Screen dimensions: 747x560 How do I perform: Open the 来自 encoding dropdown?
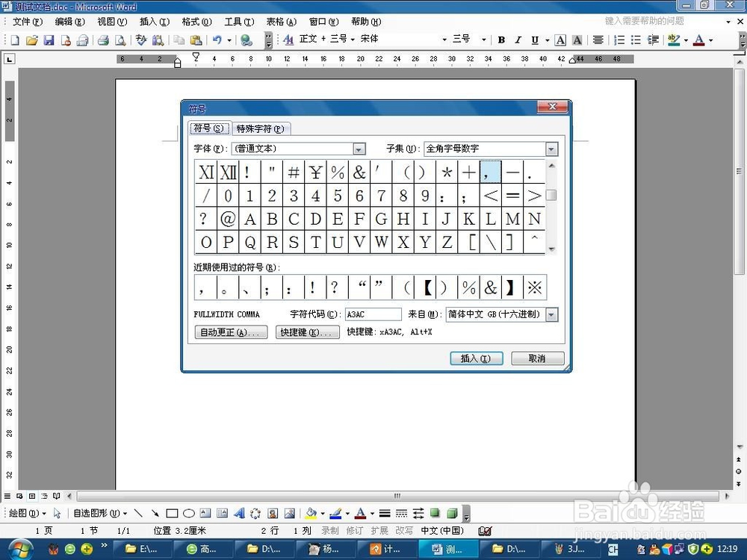click(551, 315)
